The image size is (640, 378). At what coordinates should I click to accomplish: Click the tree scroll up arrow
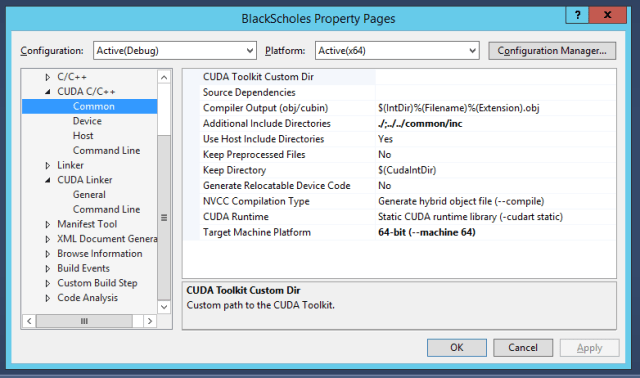pos(164,77)
